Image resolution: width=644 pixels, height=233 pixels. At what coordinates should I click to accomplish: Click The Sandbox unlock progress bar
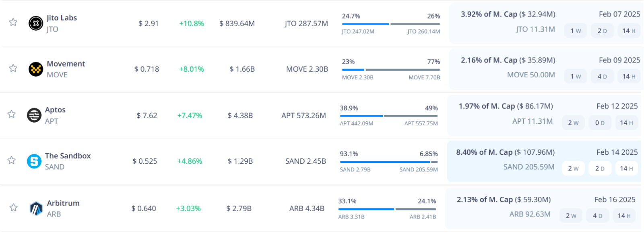[388, 162]
